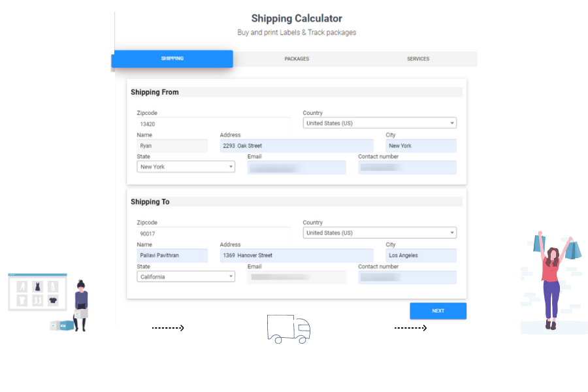Open the SERVICES tab
This screenshot has width=588, height=392.
point(417,59)
